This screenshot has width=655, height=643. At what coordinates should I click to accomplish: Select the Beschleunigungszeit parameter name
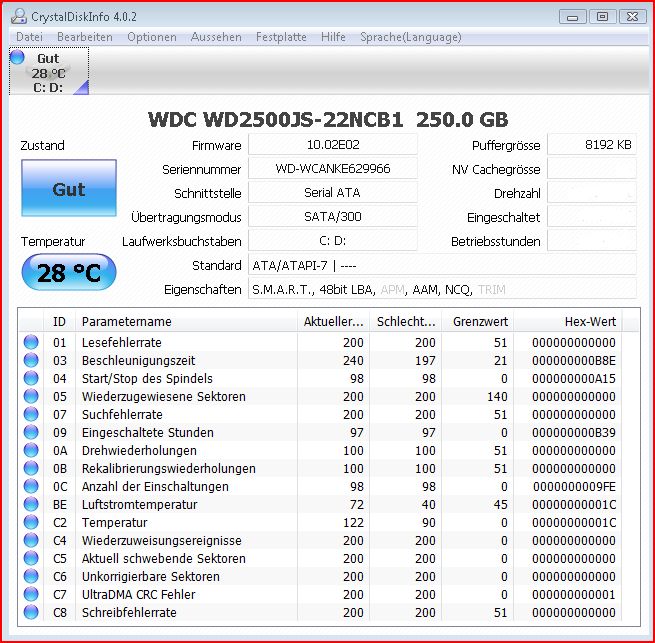coord(139,361)
